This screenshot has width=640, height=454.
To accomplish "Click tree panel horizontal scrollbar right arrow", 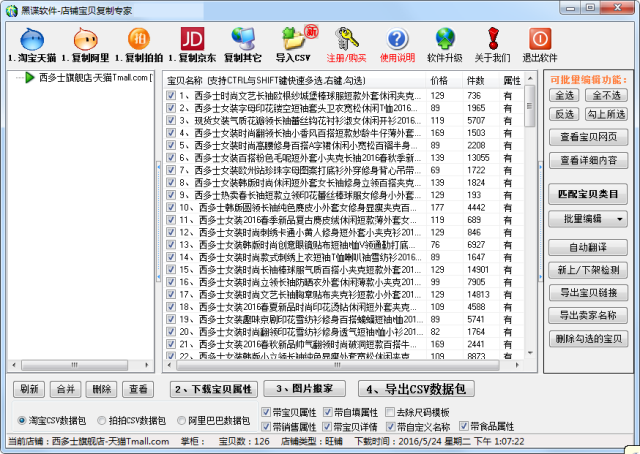I will click(147, 365).
